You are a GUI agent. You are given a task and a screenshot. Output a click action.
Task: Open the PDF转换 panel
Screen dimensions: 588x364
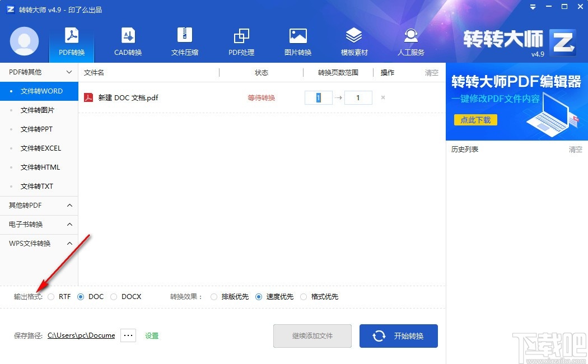click(x=71, y=42)
